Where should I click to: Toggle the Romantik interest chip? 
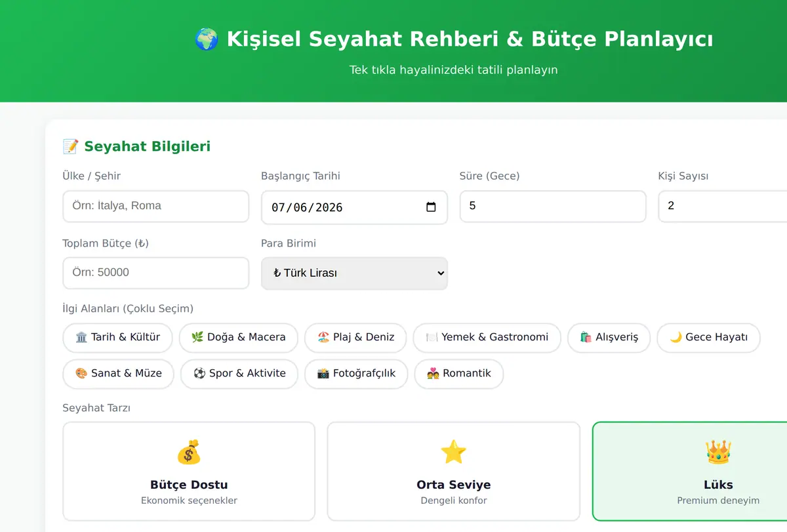459,374
